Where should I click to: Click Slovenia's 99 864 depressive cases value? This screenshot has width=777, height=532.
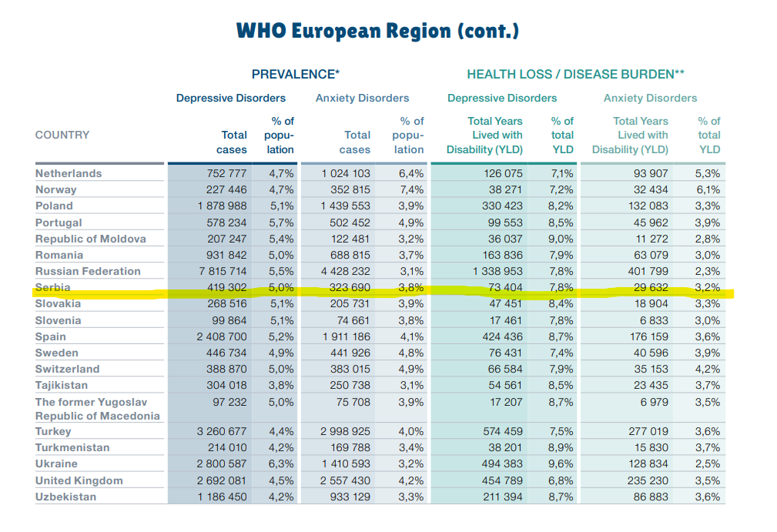tap(229, 320)
